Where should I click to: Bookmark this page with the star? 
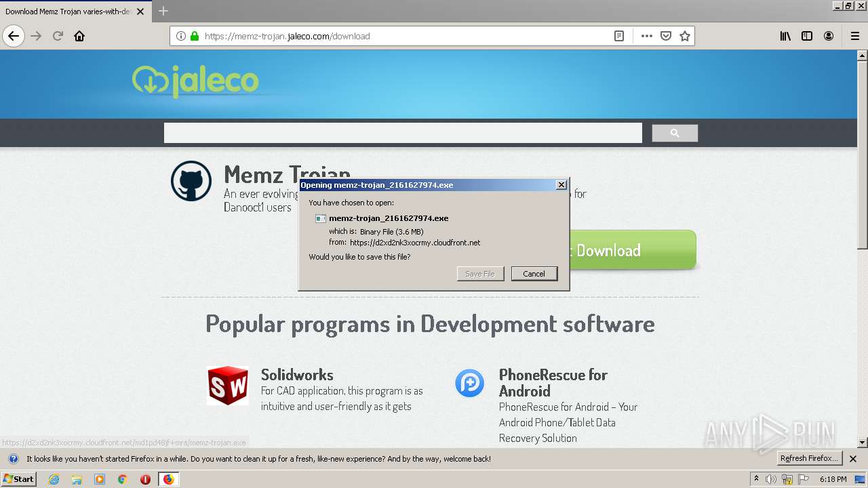click(685, 36)
